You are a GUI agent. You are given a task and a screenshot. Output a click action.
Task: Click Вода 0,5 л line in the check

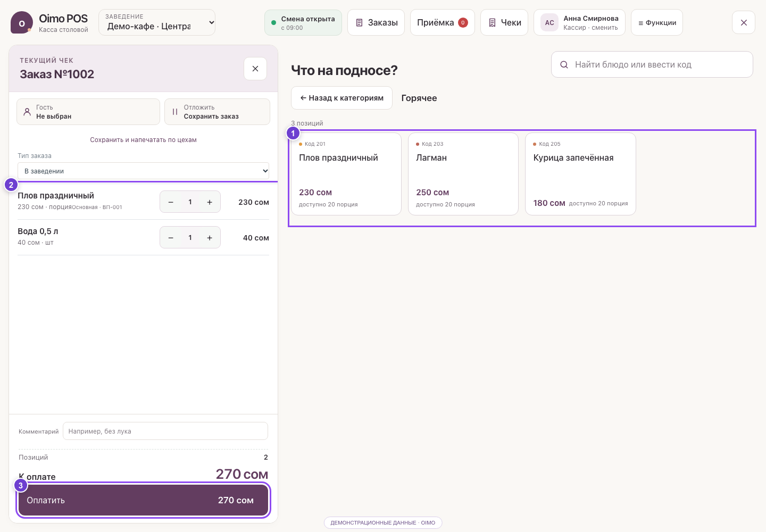(x=144, y=237)
